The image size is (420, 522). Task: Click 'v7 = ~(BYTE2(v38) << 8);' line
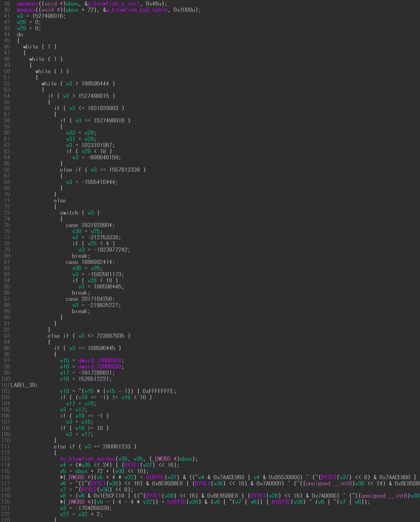[96, 490]
